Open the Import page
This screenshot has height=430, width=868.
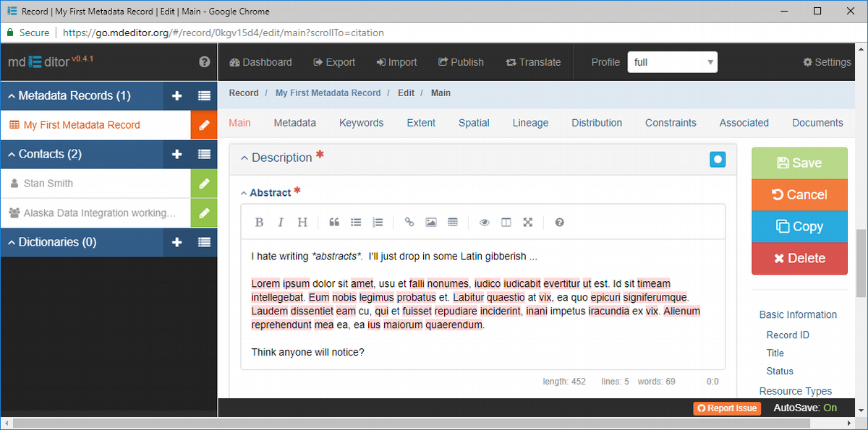tap(396, 62)
